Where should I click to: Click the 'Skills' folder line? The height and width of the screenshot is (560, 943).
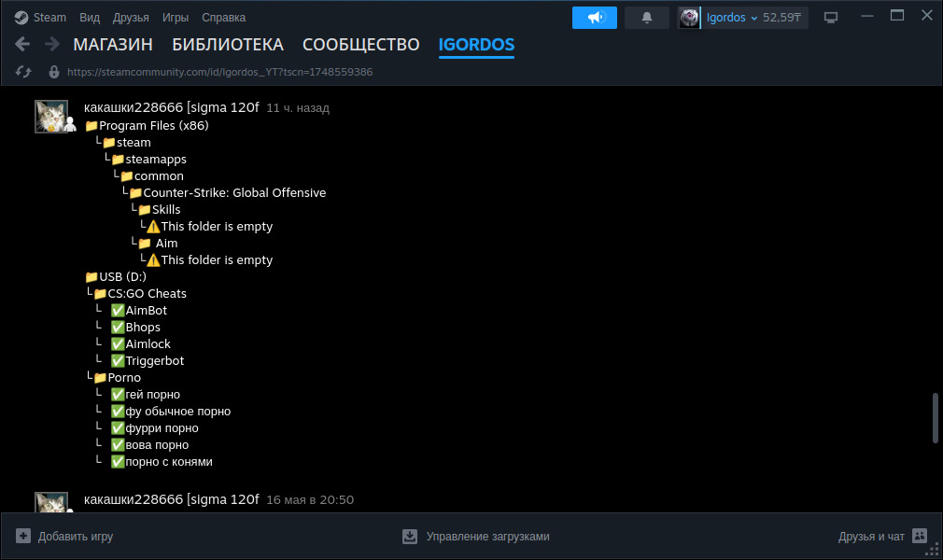[160, 210]
